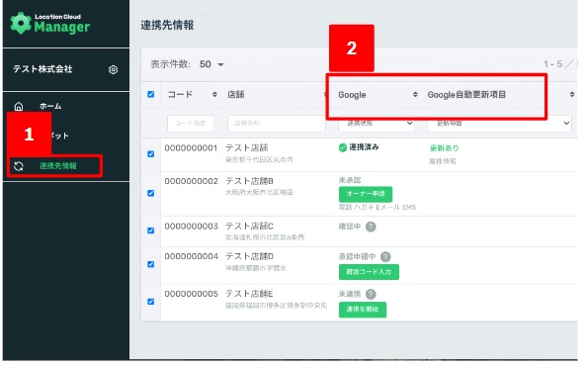Viewport: 588px width, 366px height.
Task: Uncheck row 0000000002 checkbox
Action: [x=151, y=193]
